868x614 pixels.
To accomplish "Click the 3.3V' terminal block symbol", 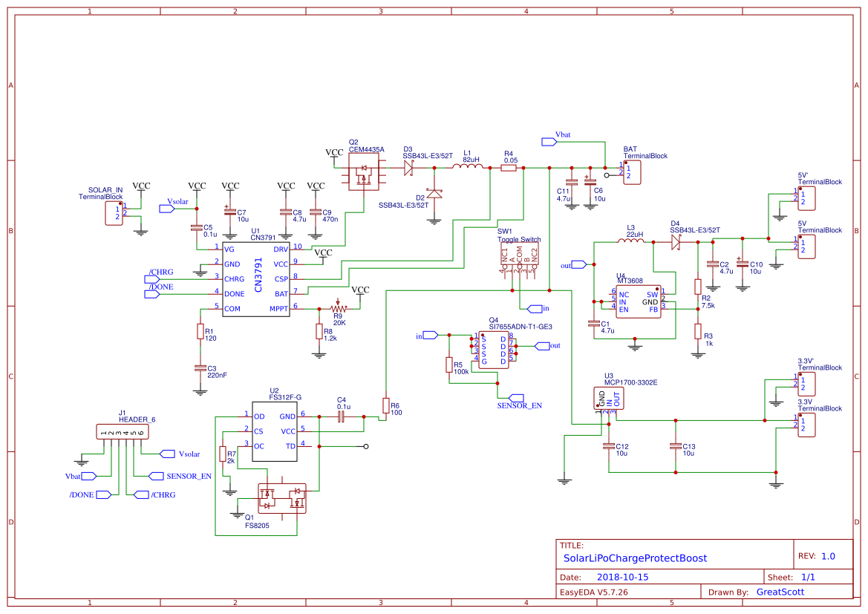I will pos(806,384).
